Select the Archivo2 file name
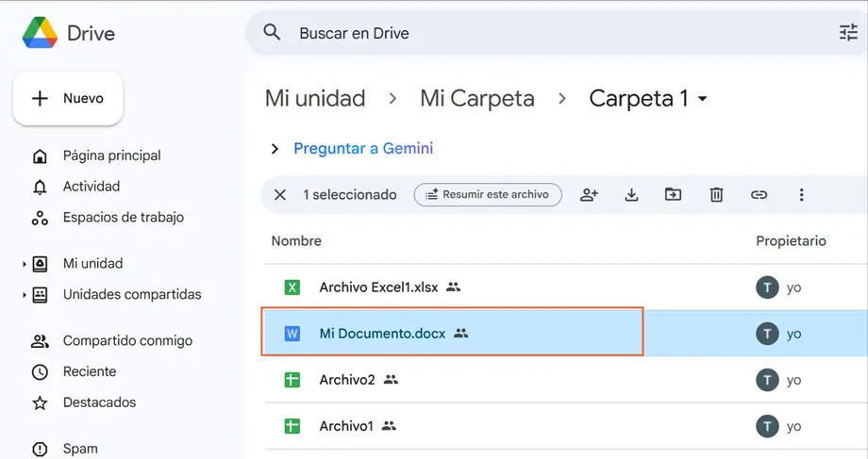Viewport: 868px width, 459px height. (x=347, y=380)
